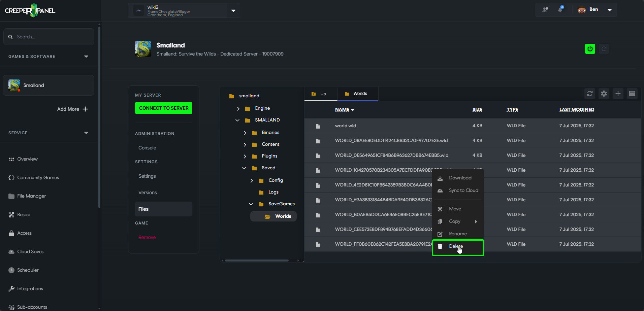Collapse the SaveGames folder
This screenshot has width=644, height=311.
pyautogui.click(x=251, y=204)
